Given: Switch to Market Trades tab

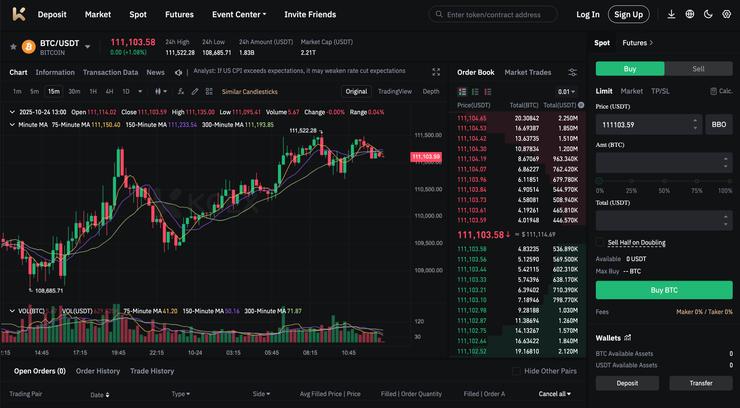Looking at the screenshot, I should (528, 72).
